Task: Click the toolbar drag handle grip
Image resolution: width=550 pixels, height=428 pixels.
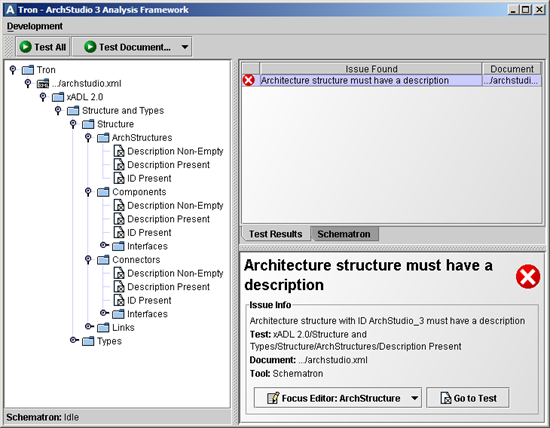Action: [8, 47]
